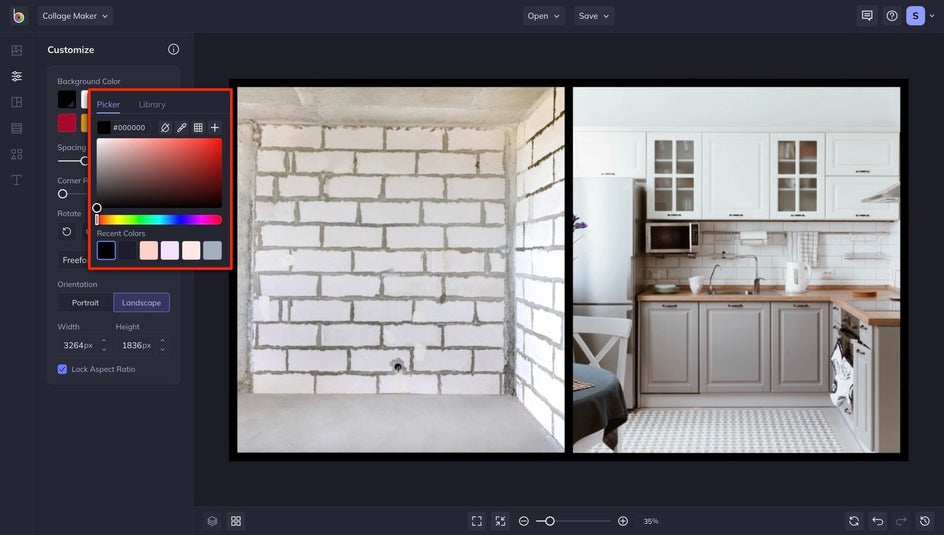This screenshot has height=535, width=944.
Task: Select Portrait orientation
Action: coord(85,303)
